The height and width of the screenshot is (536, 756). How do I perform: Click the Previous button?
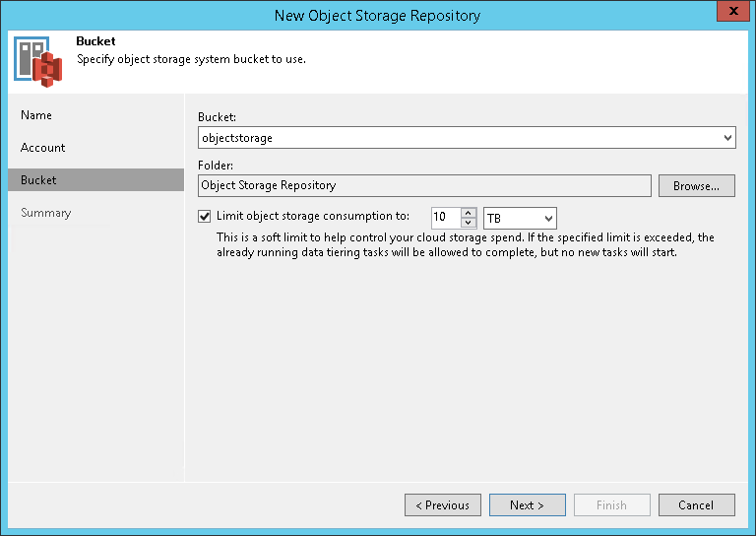(x=443, y=505)
